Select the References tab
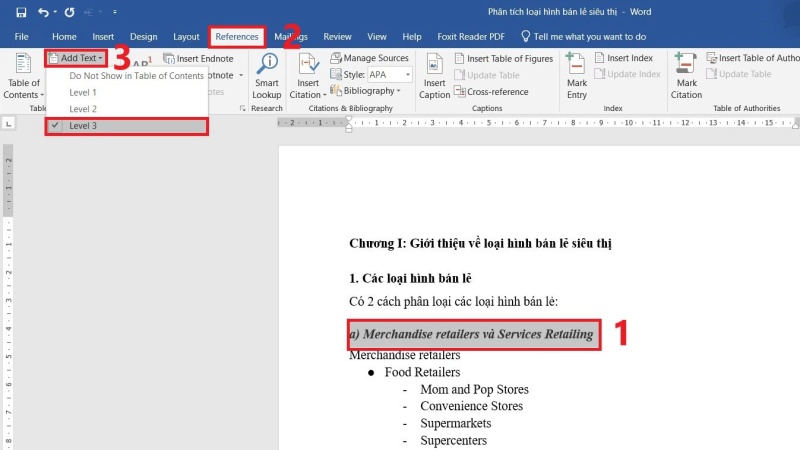 point(237,37)
